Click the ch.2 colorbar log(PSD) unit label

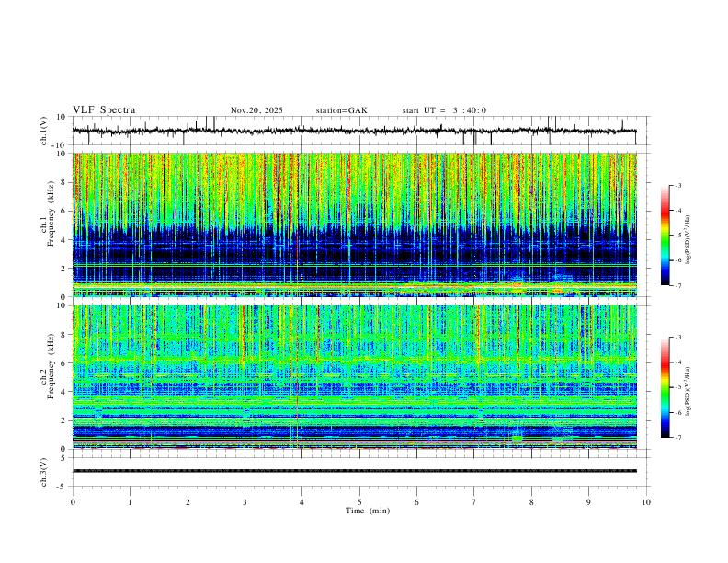(x=688, y=392)
